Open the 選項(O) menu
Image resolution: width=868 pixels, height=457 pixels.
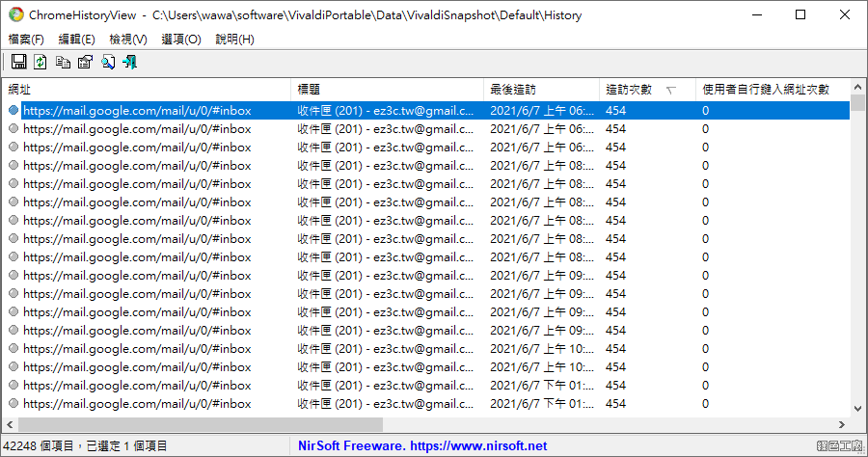[181, 40]
